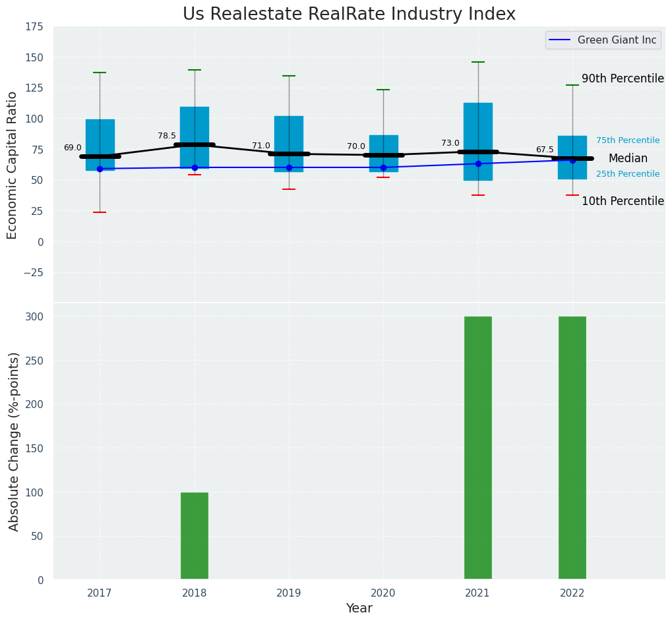The height and width of the screenshot is (621, 672).
Task: Click the 75th Percentile label
Action: pyautogui.click(x=628, y=140)
